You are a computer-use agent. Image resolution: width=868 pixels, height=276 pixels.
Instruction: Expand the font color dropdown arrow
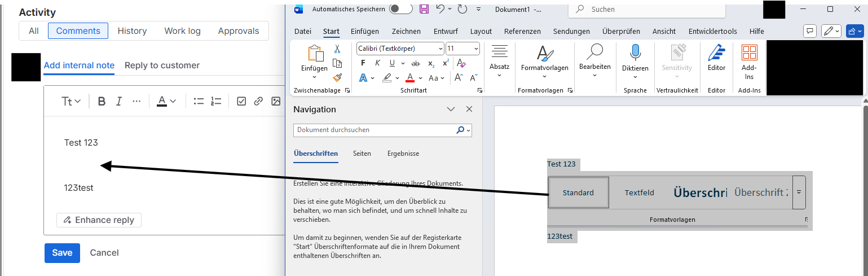[421, 78]
